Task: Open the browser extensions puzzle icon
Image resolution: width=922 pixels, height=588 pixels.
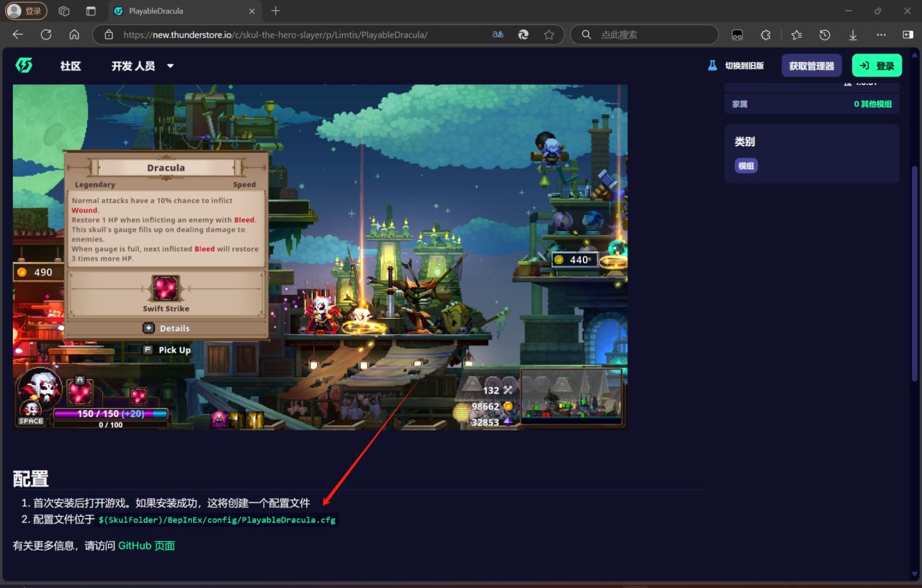Action: click(766, 35)
